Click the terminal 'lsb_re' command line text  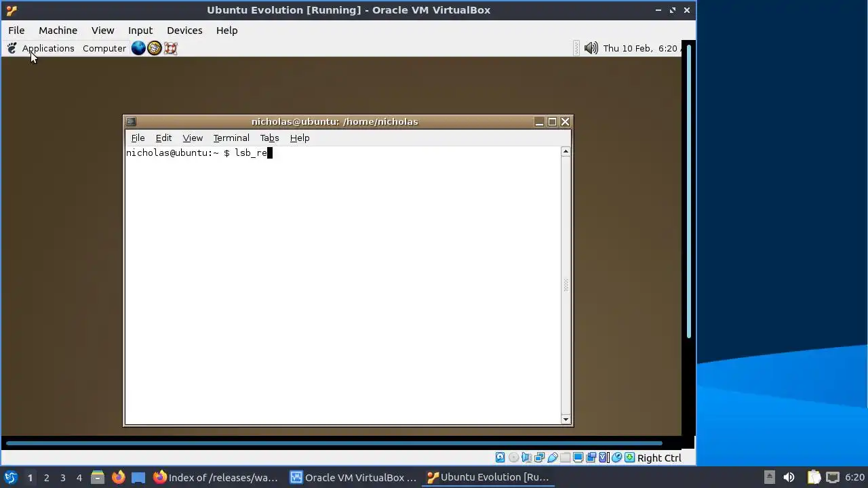coord(251,153)
